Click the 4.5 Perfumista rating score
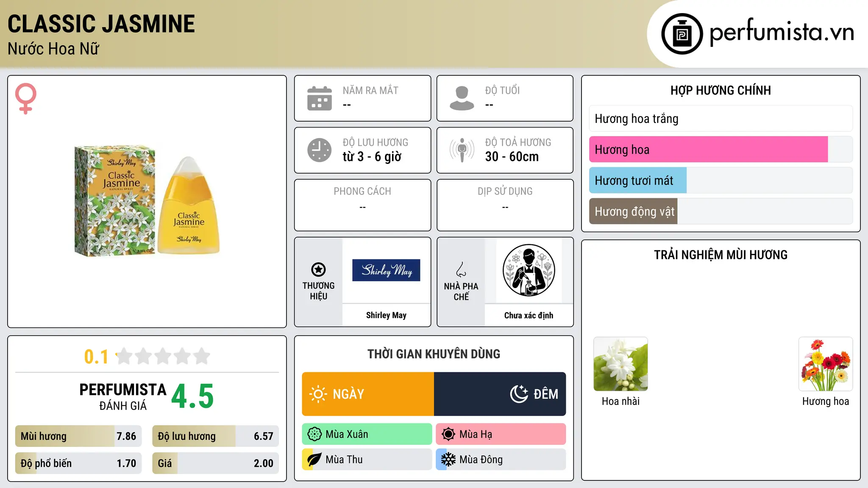868x488 pixels. (x=192, y=396)
